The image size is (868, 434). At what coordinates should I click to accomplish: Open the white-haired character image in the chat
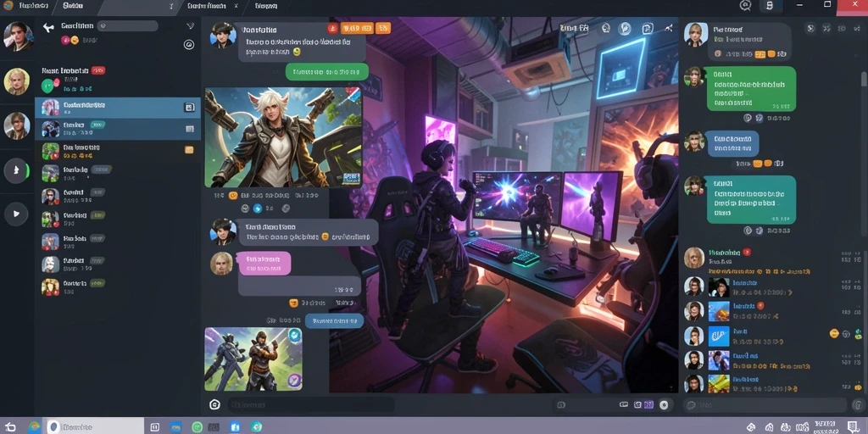click(283, 138)
